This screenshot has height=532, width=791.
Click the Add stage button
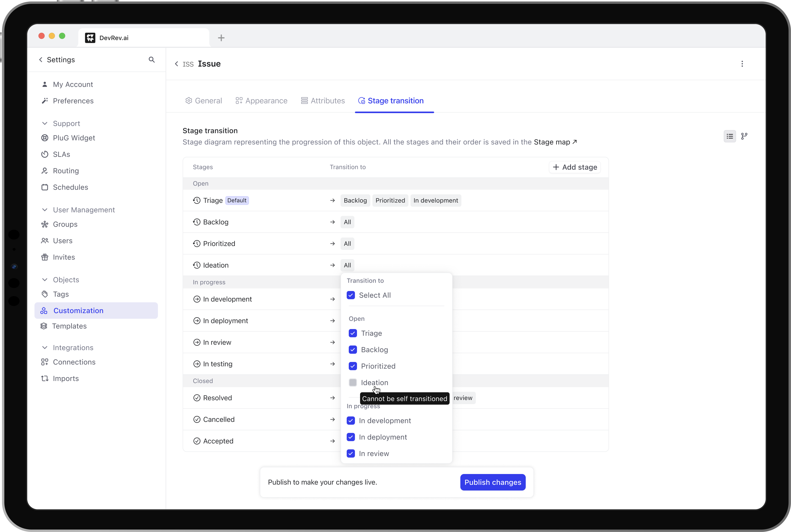coord(574,167)
